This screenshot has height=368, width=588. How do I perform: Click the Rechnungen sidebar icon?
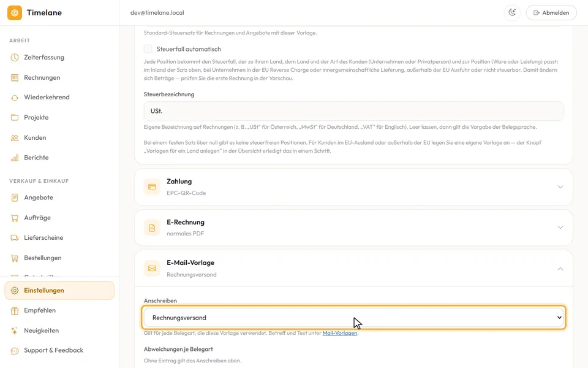[15, 78]
